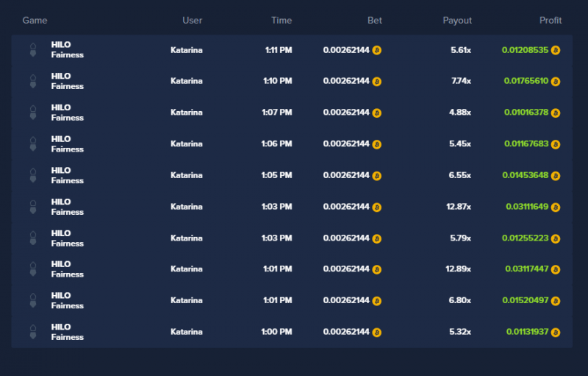Click the bitcoin icon beside the bet in the 1:11 PM row
Viewport: 588px width, 376px height.
(377, 50)
